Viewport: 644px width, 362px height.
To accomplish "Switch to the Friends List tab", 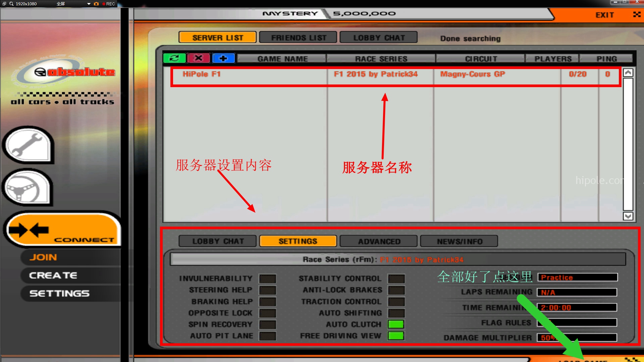I will click(x=298, y=37).
